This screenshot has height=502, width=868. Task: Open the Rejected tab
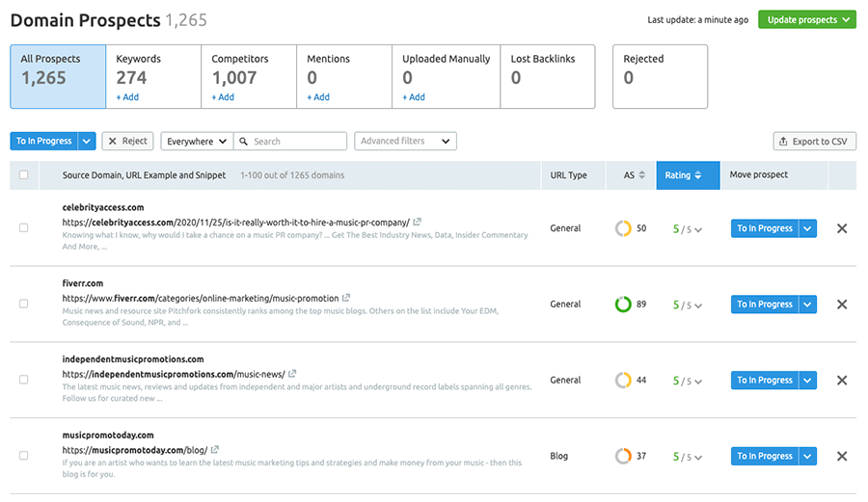click(x=660, y=76)
